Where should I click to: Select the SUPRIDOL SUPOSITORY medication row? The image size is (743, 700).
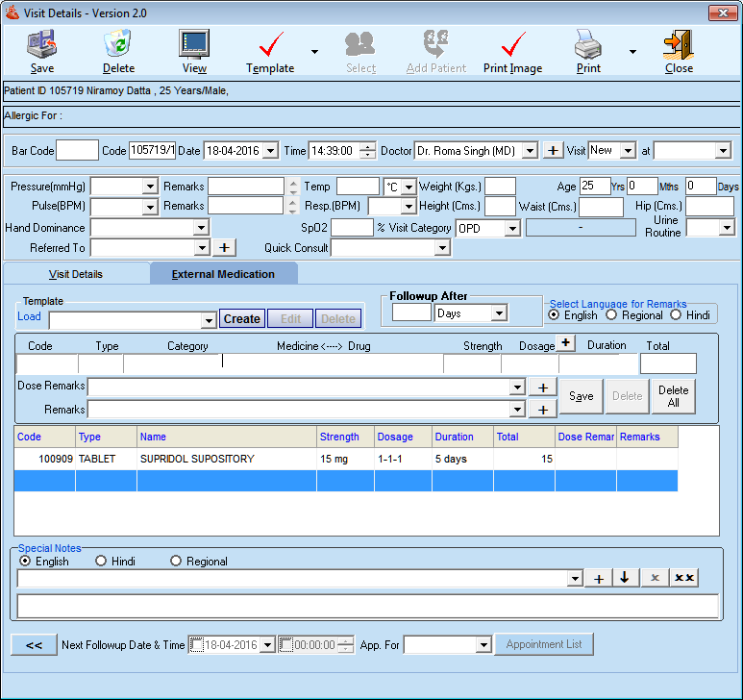(197, 460)
